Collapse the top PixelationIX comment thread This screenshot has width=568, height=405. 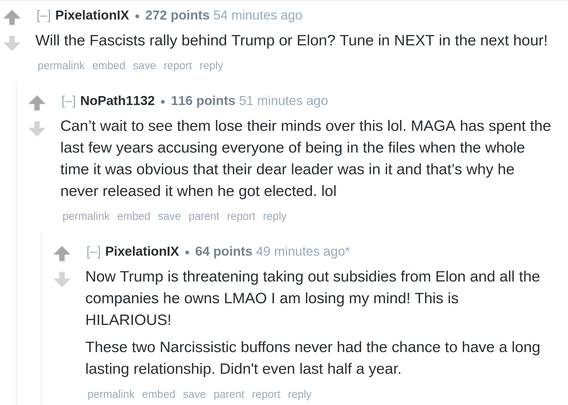(x=43, y=16)
